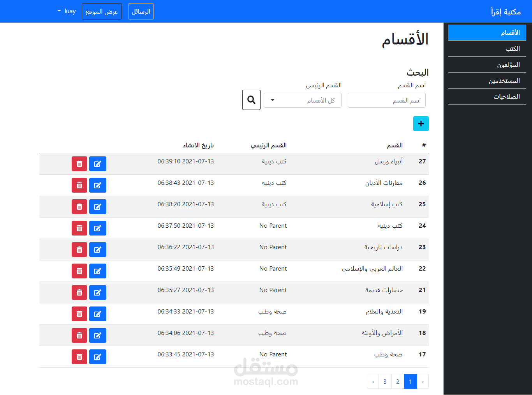Open المستخدمين in the sidebar
532x395 pixels.
point(487,80)
